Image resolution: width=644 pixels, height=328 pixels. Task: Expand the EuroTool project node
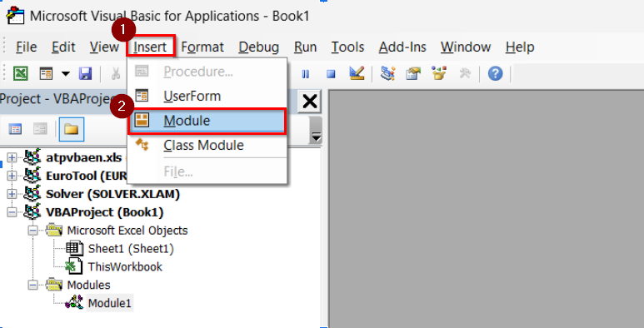(x=12, y=176)
